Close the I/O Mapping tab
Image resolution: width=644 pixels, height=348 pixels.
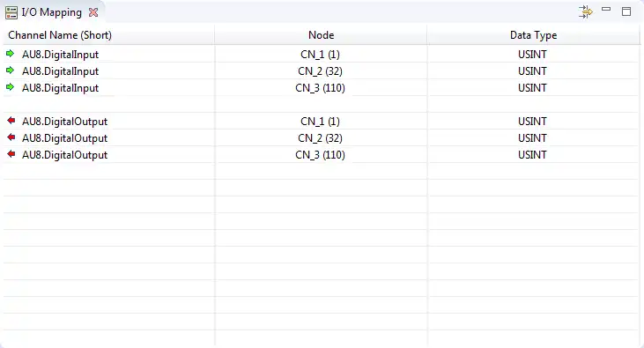point(93,12)
